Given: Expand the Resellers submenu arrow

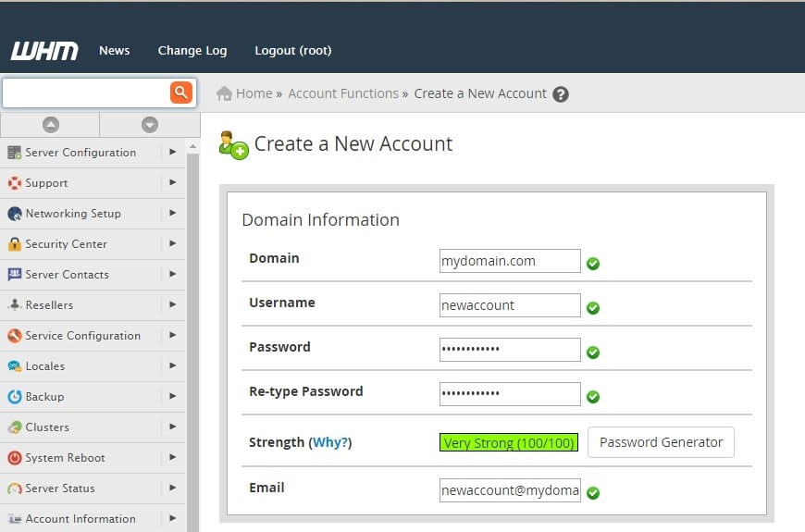Looking at the screenshot, I should pos(172,305).
